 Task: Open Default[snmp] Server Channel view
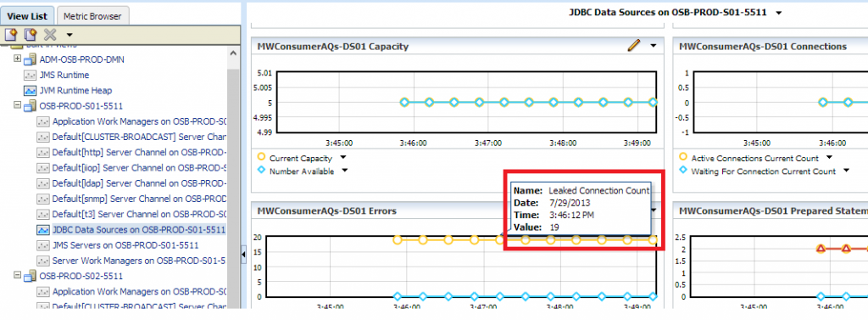(x=140, y=199)
